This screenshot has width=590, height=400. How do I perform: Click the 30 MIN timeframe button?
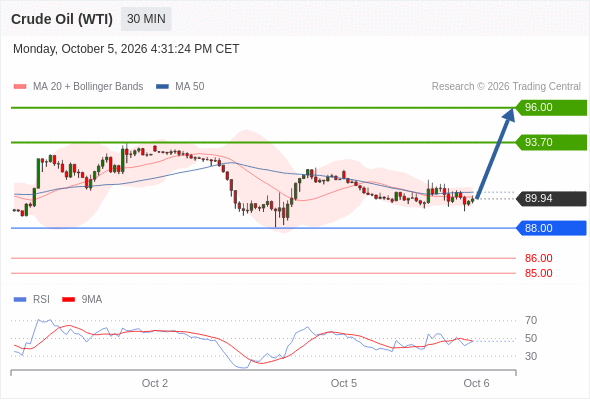click(x=146, y=19)
